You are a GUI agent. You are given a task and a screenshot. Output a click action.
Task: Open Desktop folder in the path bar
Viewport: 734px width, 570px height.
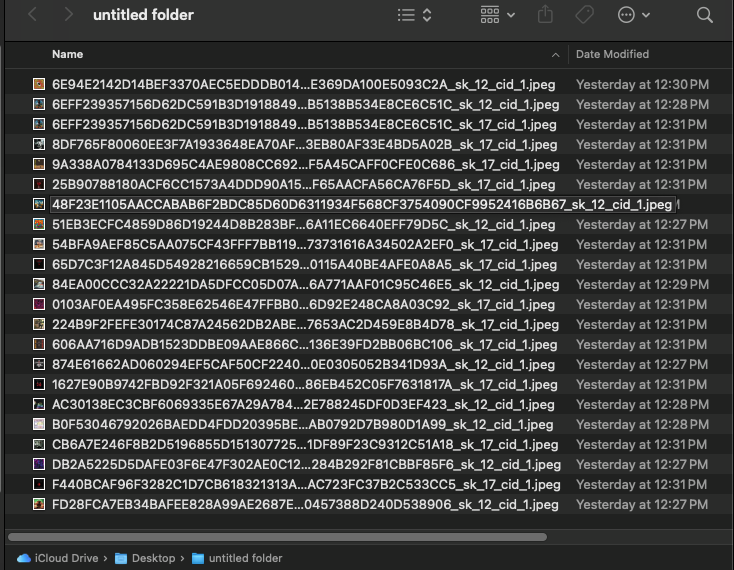tap(145, 558)
